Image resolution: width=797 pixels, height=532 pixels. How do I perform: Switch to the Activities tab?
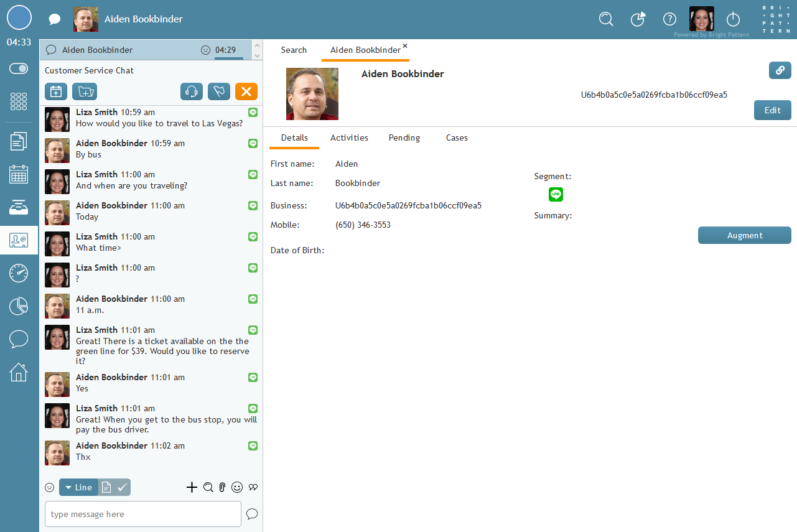pos(349,138)
